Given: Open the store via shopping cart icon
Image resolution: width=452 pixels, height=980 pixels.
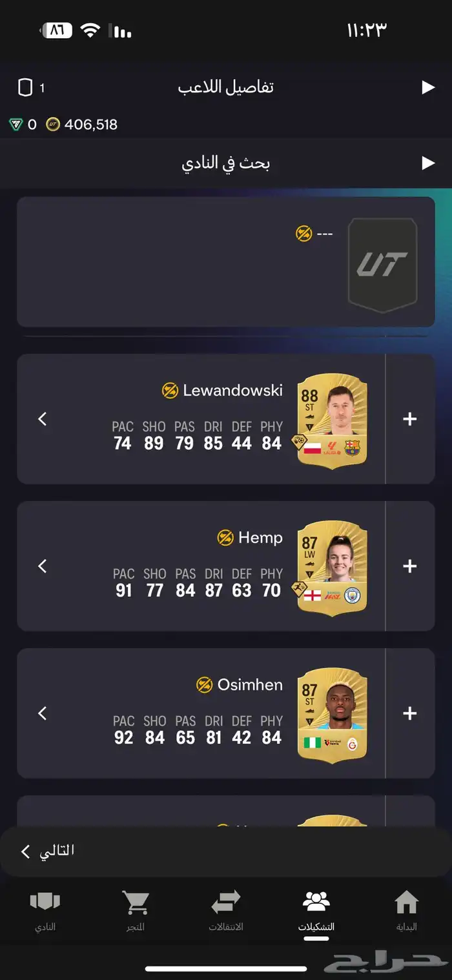Looking at the screenshot, I should click(136, 903).
